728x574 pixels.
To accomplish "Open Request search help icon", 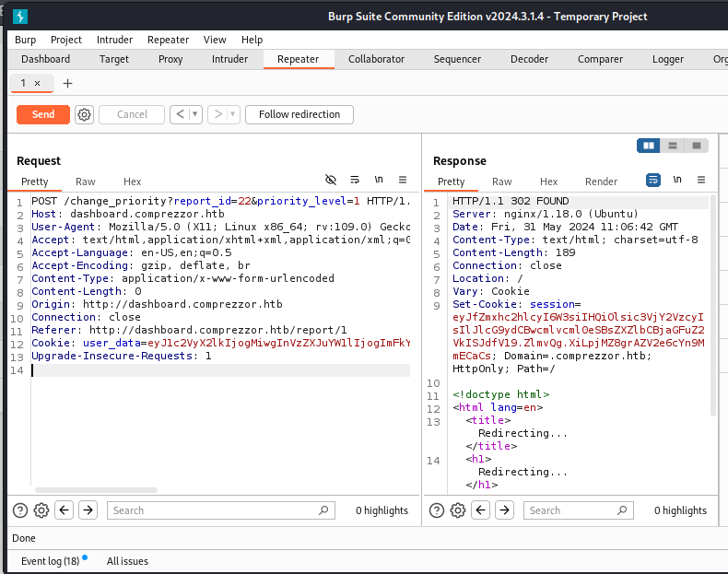I will click(20, 510).
